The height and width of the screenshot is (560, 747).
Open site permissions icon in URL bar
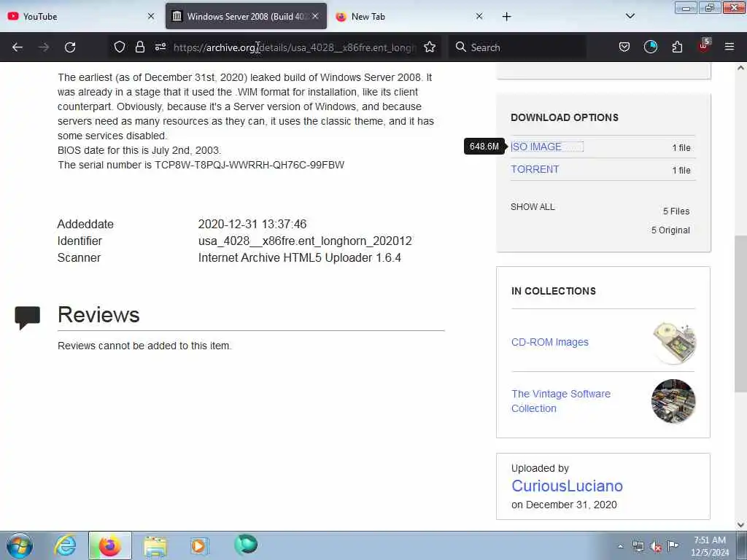click(x=160, y=47)
